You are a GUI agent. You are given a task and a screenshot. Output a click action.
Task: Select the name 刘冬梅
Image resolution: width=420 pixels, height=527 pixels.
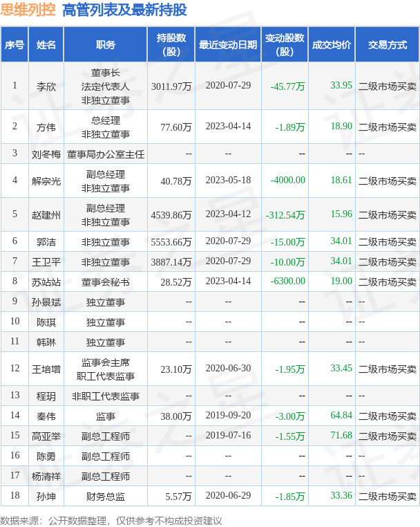46,154
